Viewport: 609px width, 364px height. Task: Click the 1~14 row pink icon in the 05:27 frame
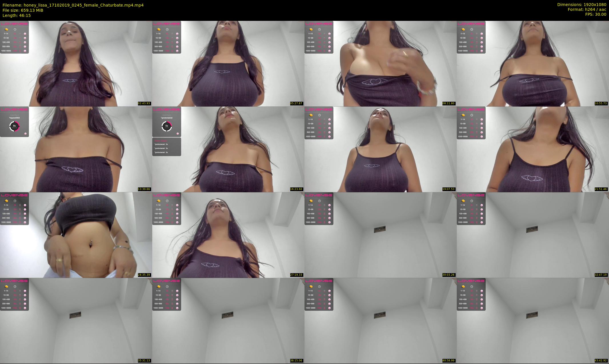coord(177,34)
